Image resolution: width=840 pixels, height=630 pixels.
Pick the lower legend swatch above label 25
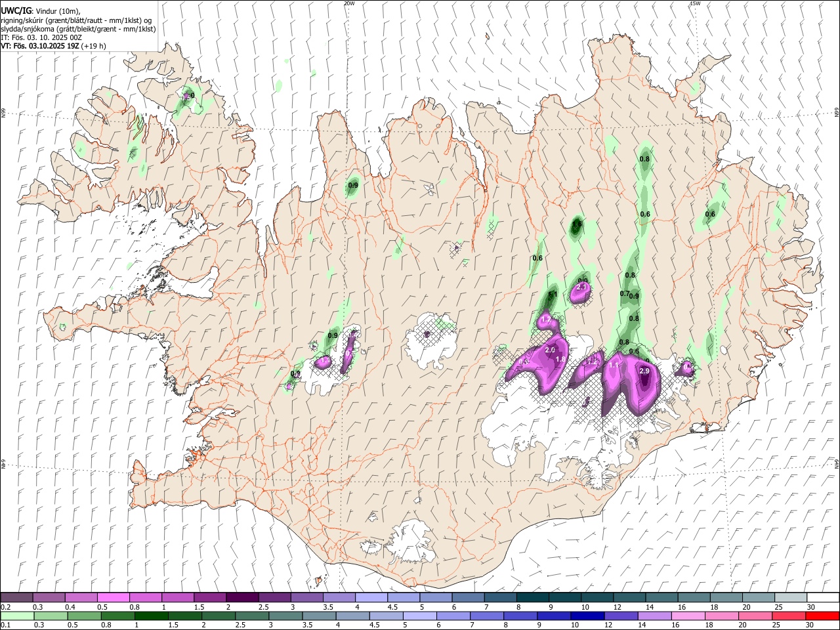(x=789, y=616)
